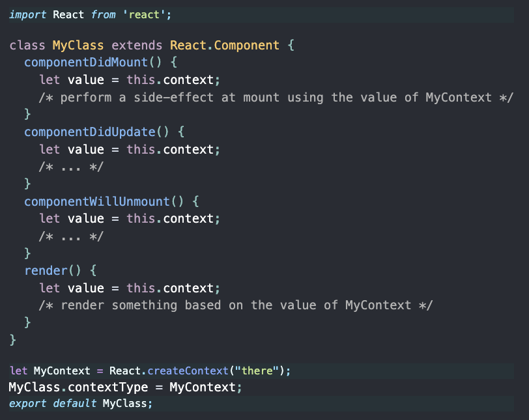Click the '/* ... */' comment in componentWillUnmount
The height and width of the screenshot is (420, 529).
click(x=71, y=236)
